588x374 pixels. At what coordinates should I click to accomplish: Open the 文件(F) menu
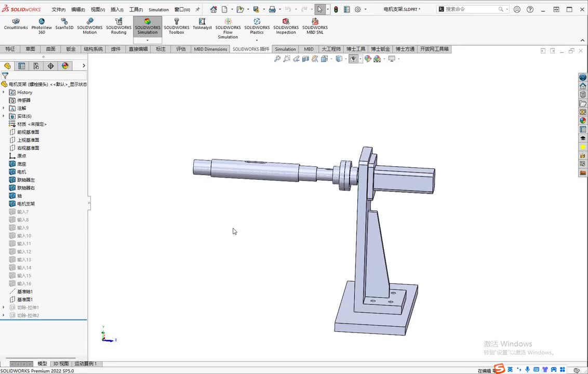59,10
